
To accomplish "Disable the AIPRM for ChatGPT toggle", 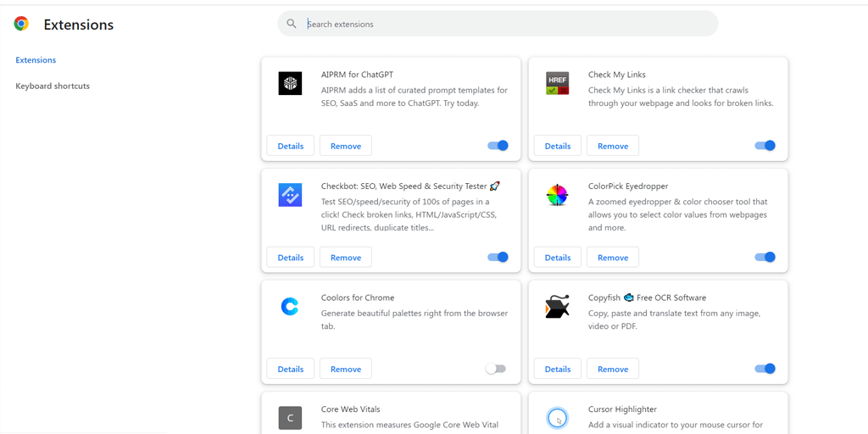I will click(498, 146).
